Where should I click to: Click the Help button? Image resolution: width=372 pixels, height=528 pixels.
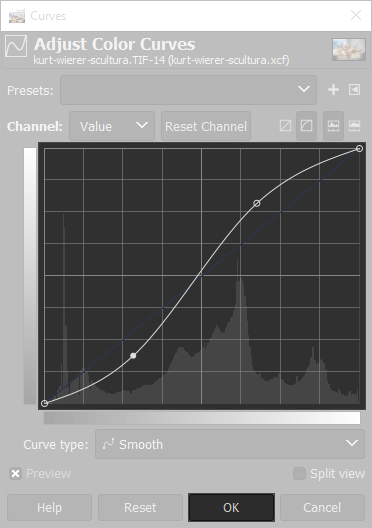click(x=49, y=507)
